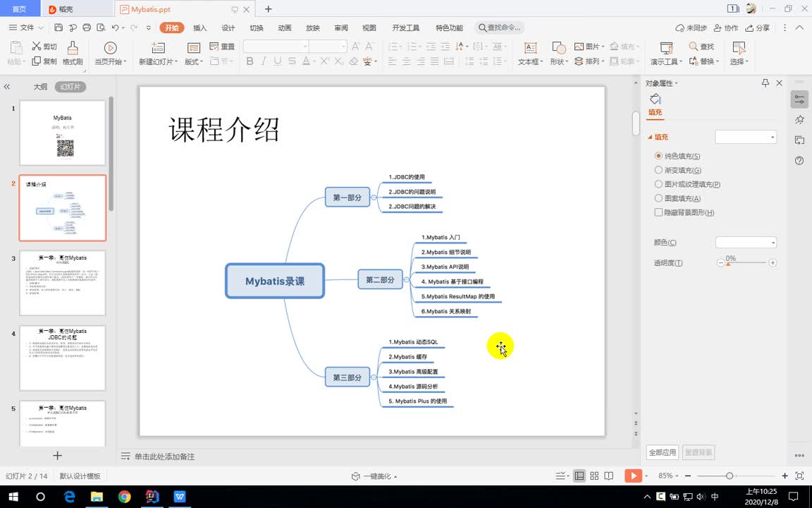Apply bold formatting with the B icon
812x508 pixels.
click(x=250, y=61)
